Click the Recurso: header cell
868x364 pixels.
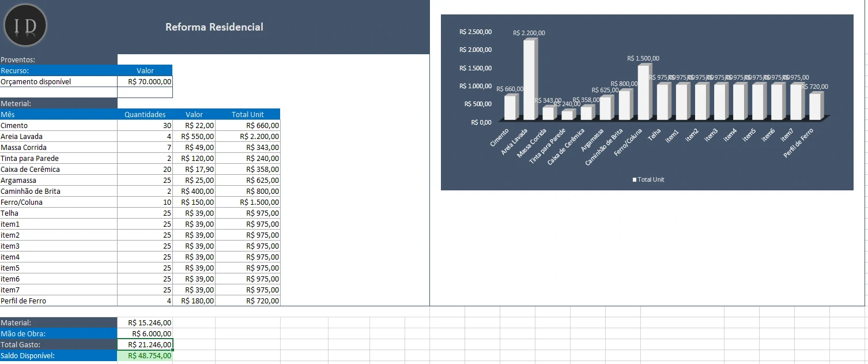58,70
